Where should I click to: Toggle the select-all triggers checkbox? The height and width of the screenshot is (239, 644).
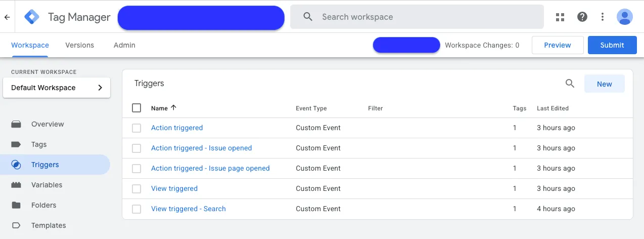tap(136, 108)
